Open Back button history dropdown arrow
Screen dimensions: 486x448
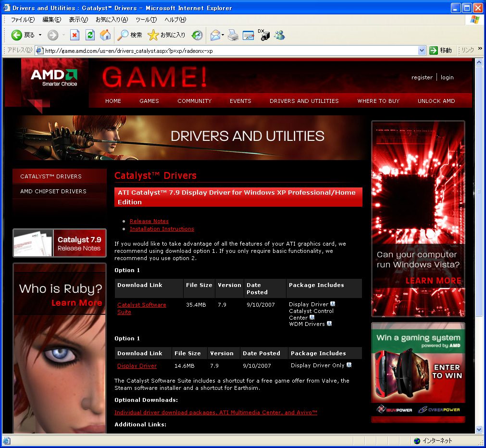click(40, 35)
